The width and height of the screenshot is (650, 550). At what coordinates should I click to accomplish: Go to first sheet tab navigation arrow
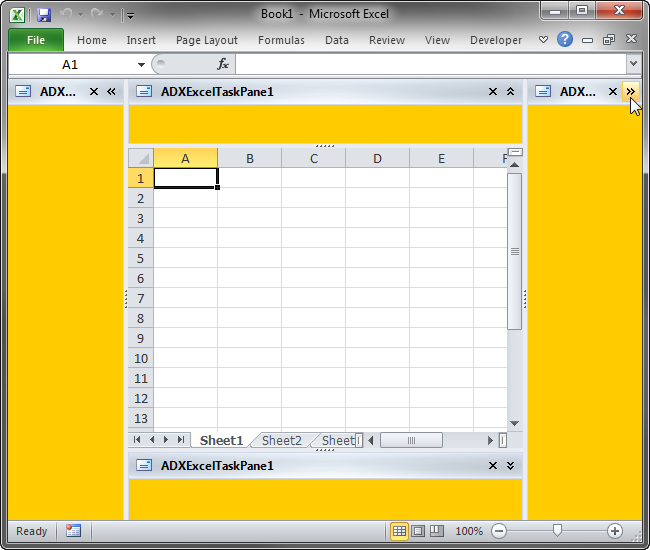(137, 440)
